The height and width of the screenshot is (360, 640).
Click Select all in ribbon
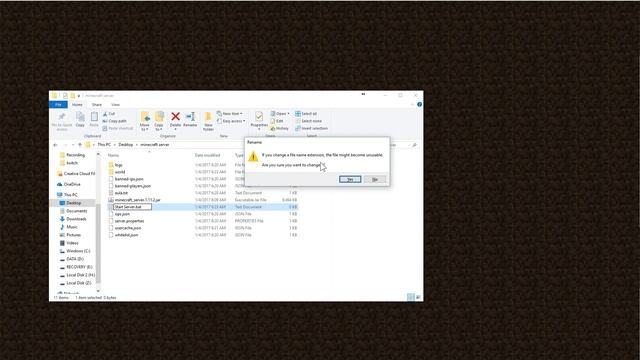pyautogui.click(x=306, y=114)
